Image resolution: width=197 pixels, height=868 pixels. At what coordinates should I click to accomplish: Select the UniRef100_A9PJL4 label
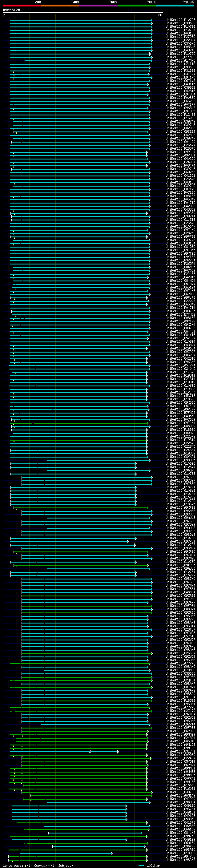point(180,152)
